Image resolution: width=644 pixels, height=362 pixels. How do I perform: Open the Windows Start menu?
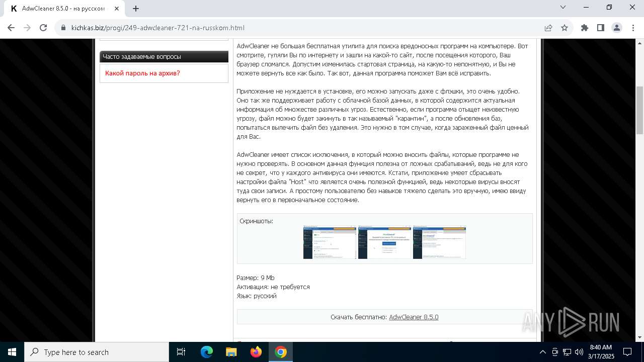[x=12, y=352]
